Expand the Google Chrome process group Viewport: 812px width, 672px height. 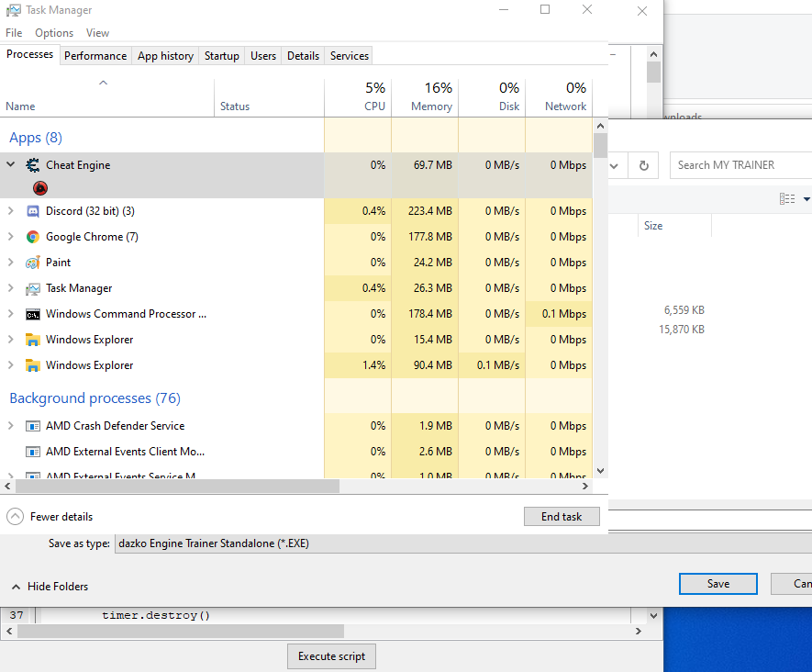point(11,237)
